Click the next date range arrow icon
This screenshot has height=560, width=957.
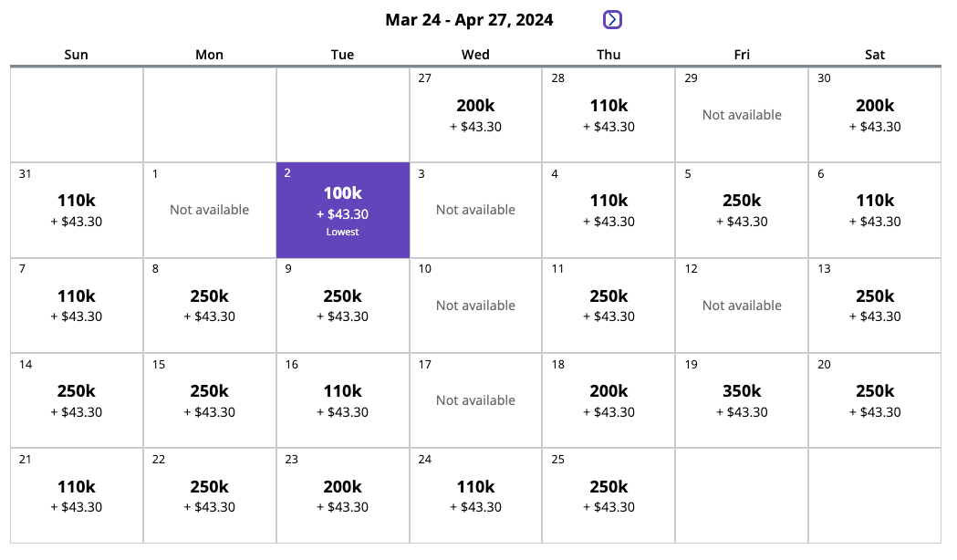612,19
